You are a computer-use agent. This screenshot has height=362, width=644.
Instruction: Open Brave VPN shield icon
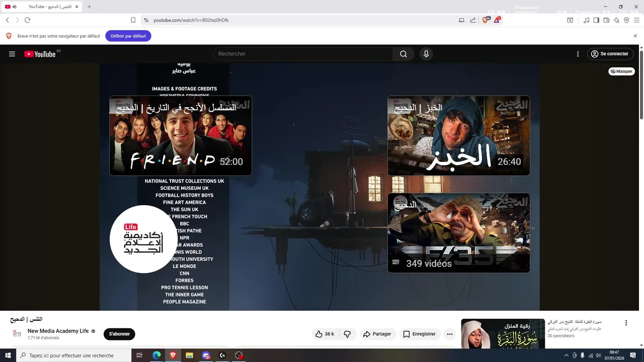pos(626,20)
